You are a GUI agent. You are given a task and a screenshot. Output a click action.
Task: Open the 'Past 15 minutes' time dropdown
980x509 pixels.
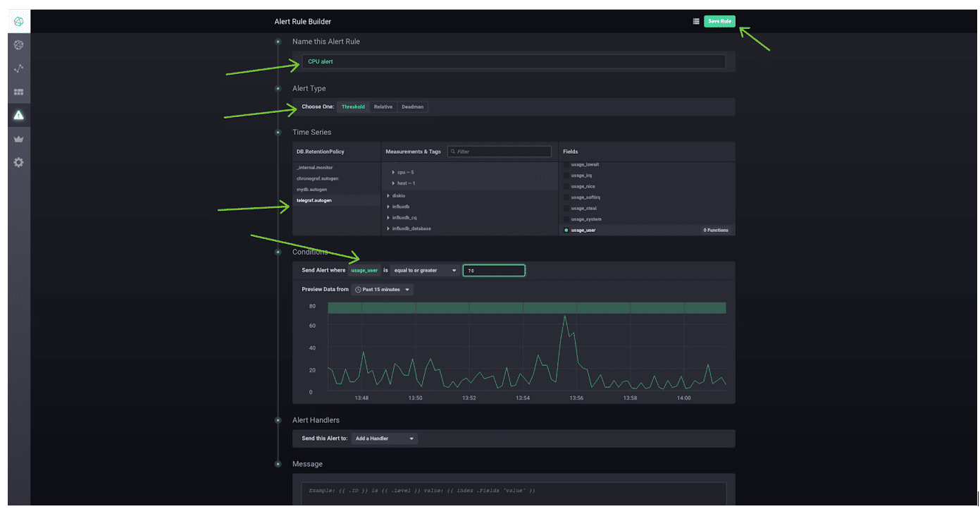coord(383,290)
